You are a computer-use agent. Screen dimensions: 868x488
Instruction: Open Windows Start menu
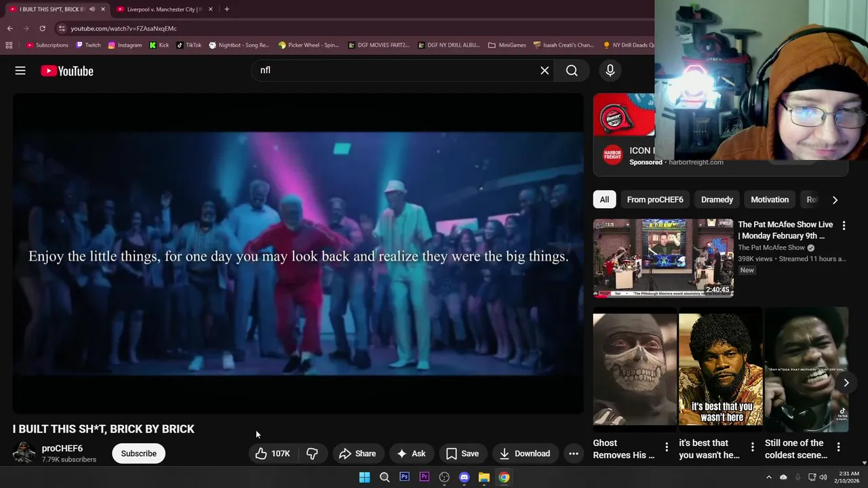pyautogui.click(x=364, y=477)
